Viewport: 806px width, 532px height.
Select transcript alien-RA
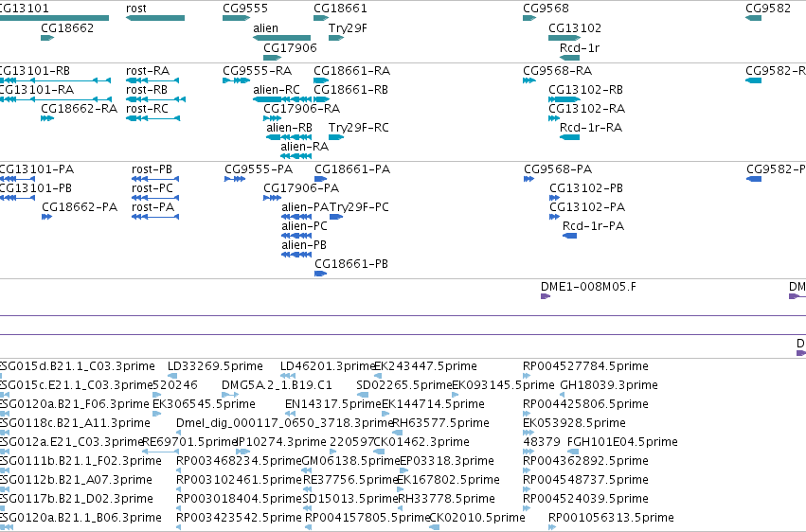[x=296, y=156]
